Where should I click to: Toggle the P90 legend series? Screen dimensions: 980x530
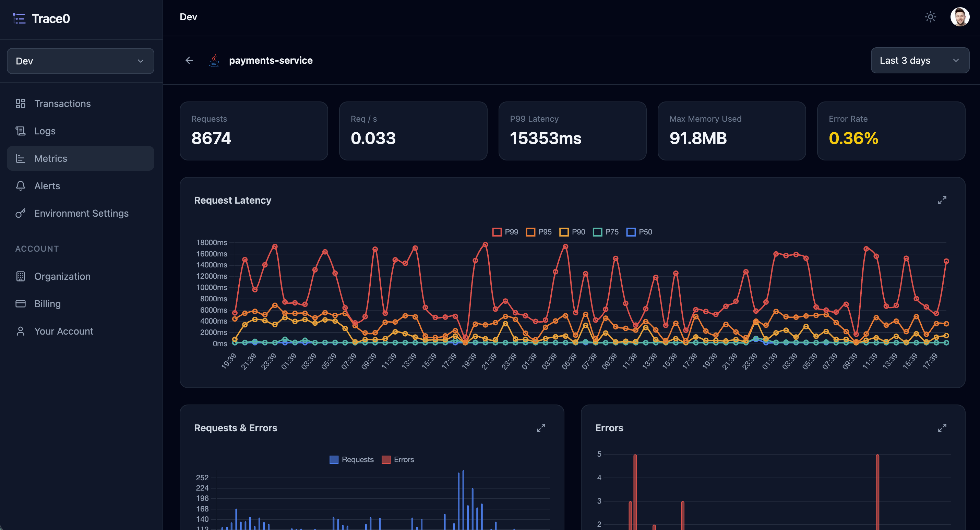click(x=572, y=232)
